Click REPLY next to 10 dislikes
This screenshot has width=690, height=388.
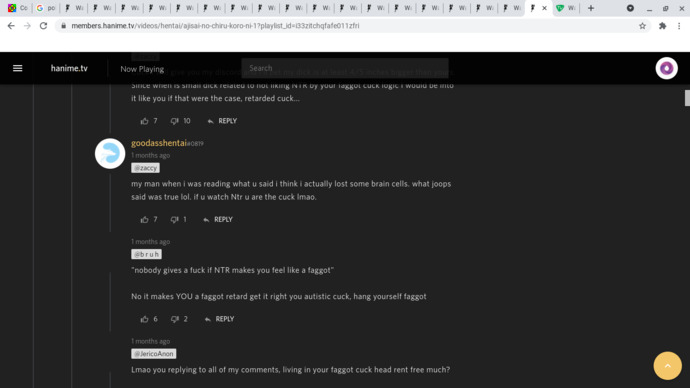click(x=228, y=121)
